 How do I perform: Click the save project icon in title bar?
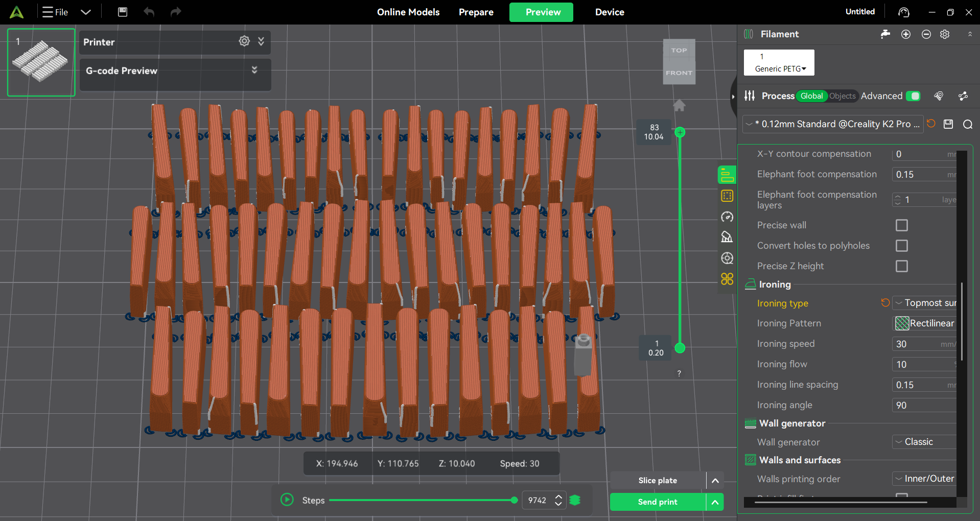click(123, 12)
